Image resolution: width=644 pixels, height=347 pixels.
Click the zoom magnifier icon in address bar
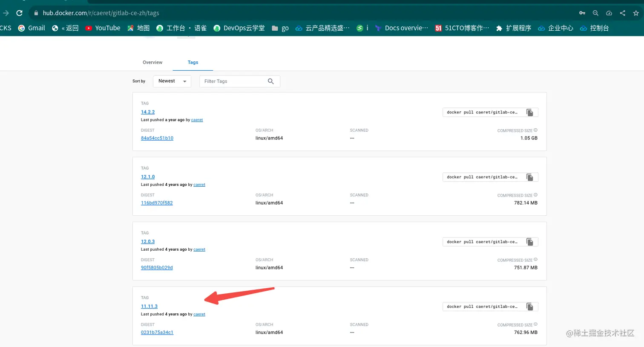(x=595, y=13)
